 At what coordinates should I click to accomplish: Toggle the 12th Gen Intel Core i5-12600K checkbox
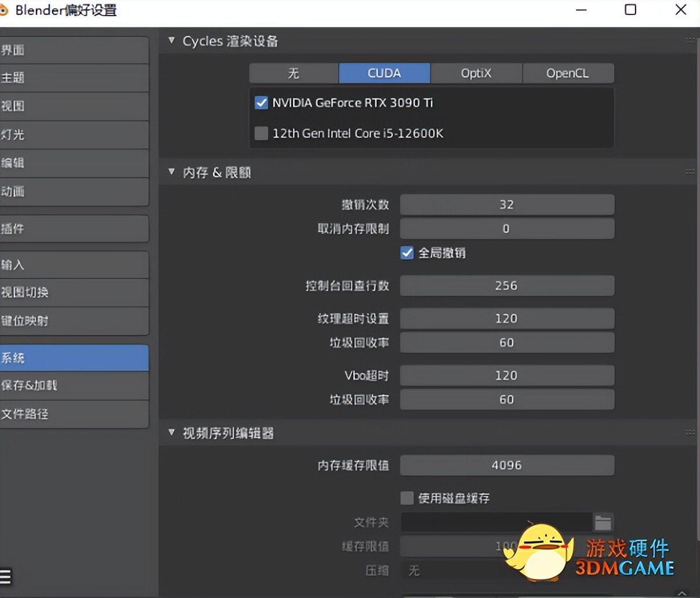click(261, 133)
